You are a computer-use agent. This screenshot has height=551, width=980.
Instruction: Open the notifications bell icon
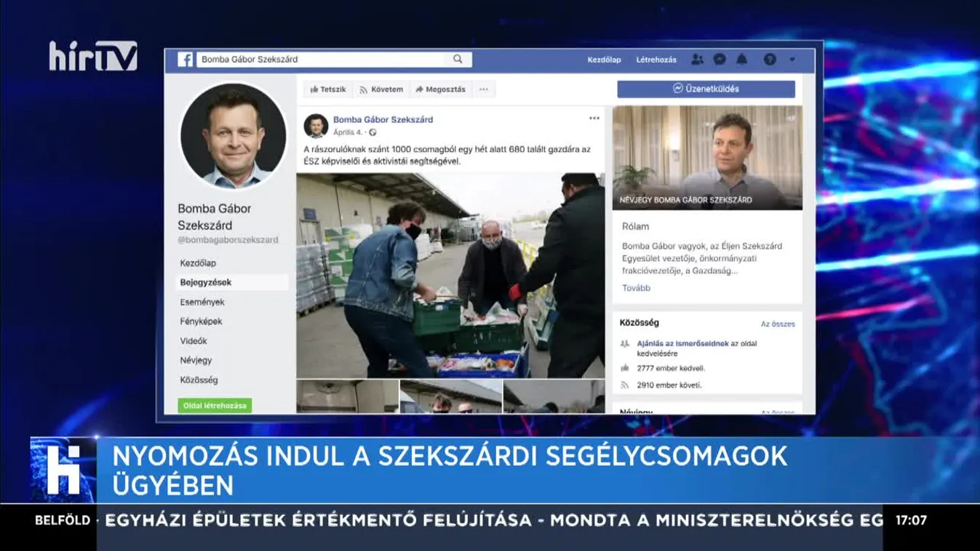click(741, 60)
